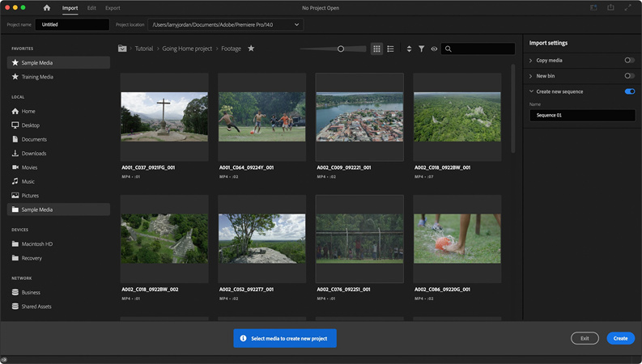Viewport: 642px width, 364px height.
Task: Select the Sample Media folder under Local
Action: [58, 210]
